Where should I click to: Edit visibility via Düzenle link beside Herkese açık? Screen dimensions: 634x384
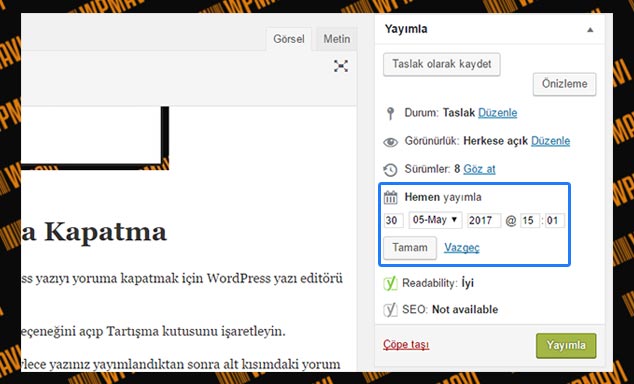pos(550,141)
